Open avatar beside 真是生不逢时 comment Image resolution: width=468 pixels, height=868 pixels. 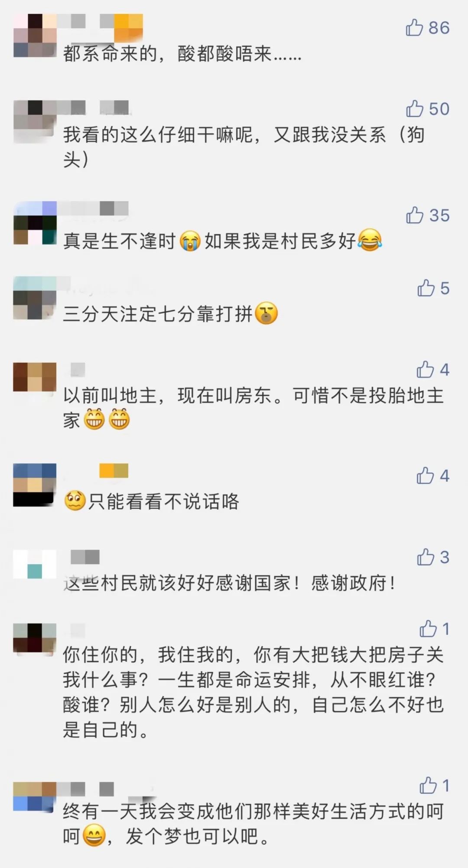coord(35,223)
